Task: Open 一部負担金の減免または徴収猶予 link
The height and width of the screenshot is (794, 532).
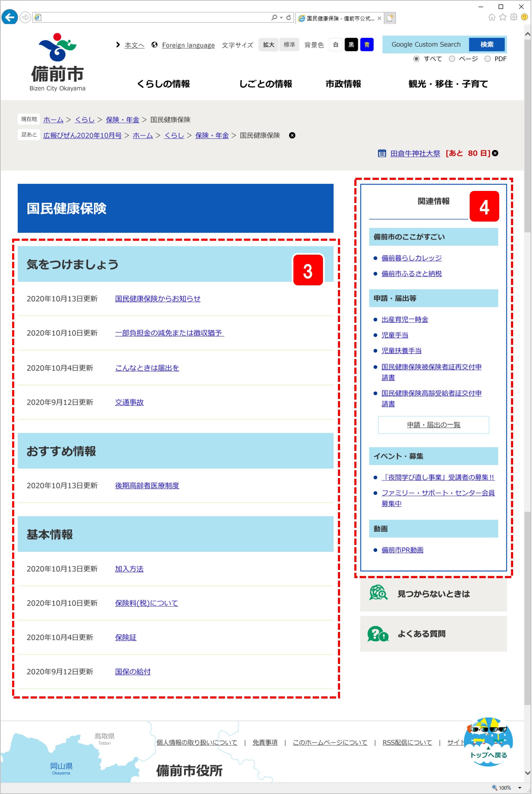Action: [x=169, y=333]
